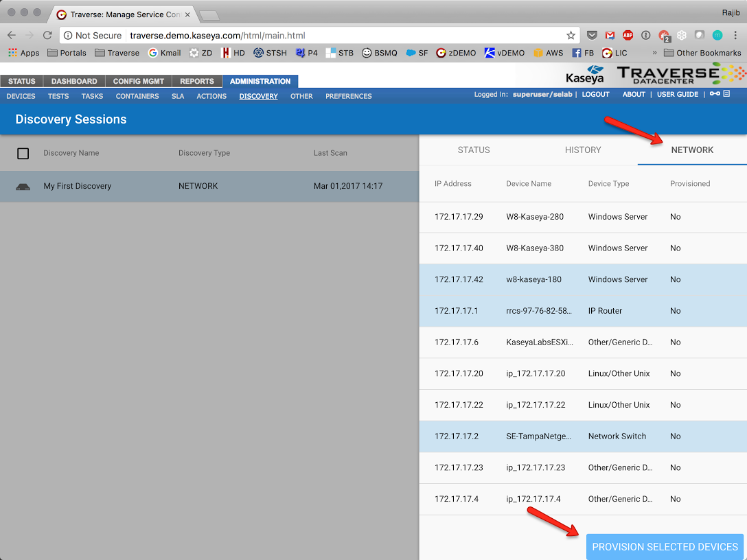
Task: Open the DEVICES submenu item
Action: (x=21, y=96)
